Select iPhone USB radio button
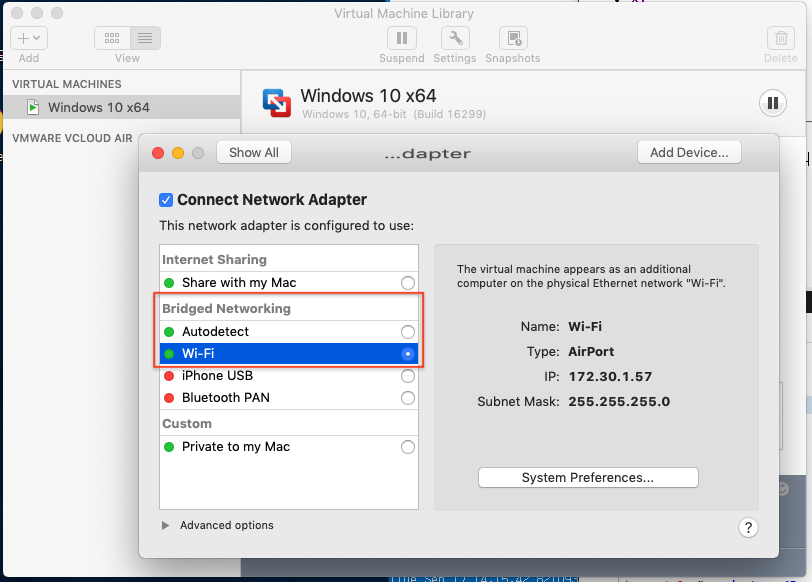The height and width of the screenshot is (582, 812). pyautogui.click(x=408, y=376)
